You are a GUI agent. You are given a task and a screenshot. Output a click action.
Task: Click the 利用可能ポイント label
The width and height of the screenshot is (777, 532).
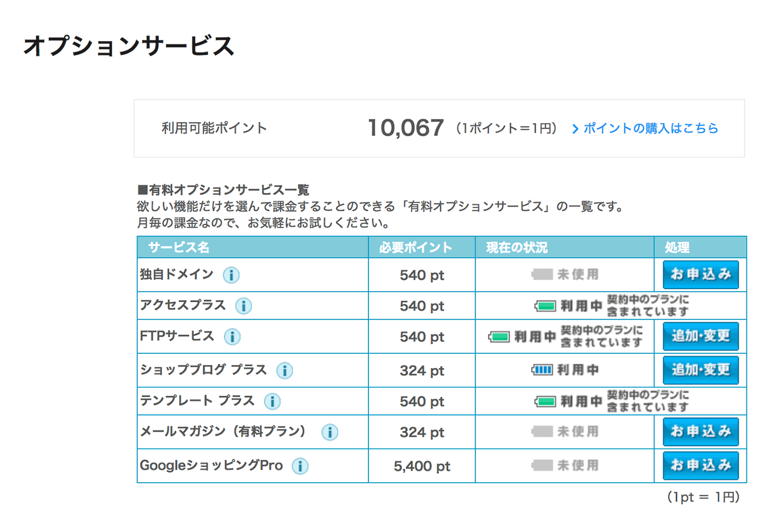click(x=214, y=128)
